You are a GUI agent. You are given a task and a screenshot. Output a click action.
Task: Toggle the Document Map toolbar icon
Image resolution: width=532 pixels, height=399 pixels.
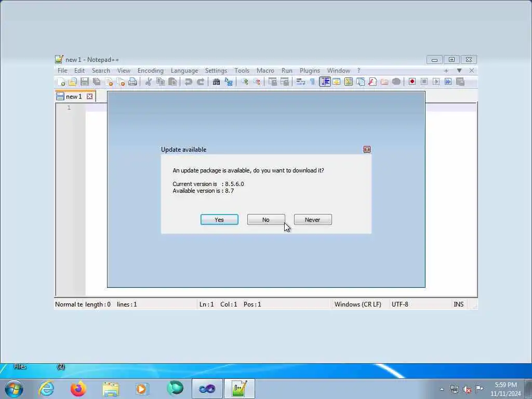349,82
